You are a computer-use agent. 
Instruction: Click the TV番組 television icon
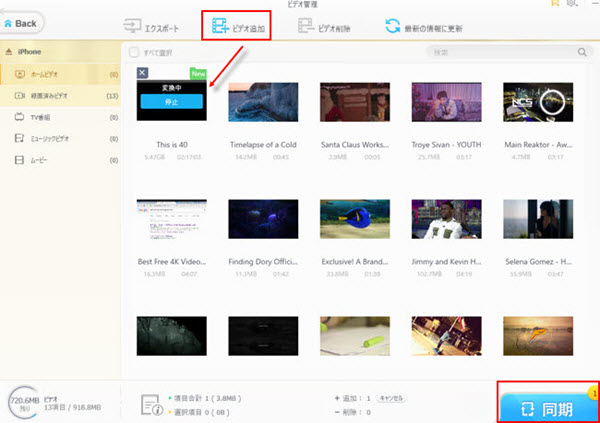point(19,117)
